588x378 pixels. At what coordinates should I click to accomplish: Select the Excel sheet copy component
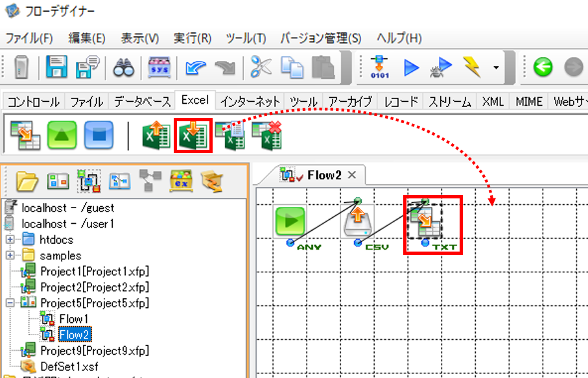pos(230,136)
